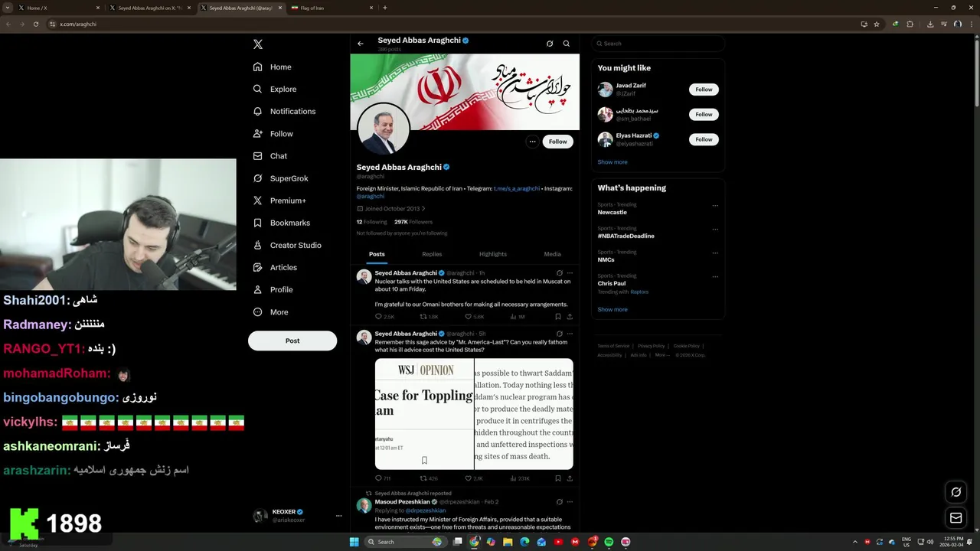Open options for Newcastle trend
This screenshot has width=980, height=551.
pos(715,205)
